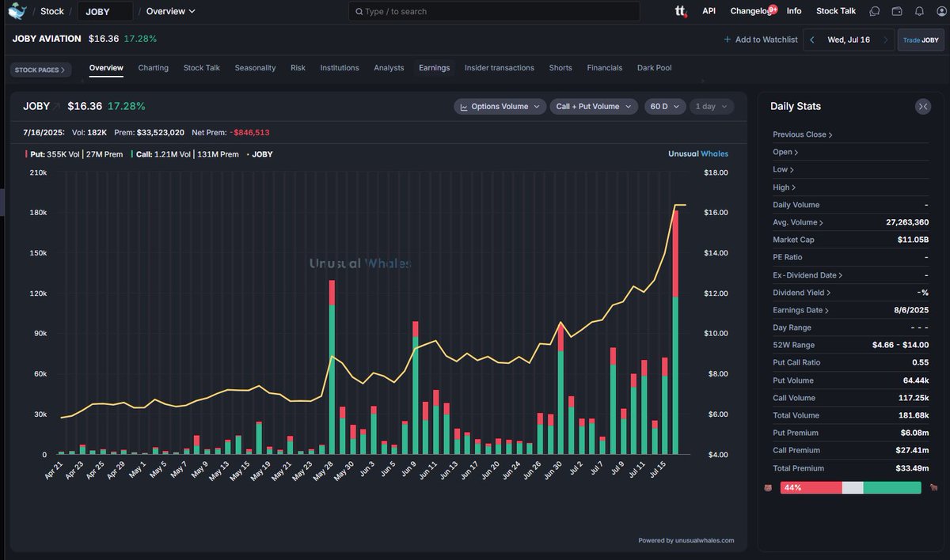Expand Ex-Dividend Date row
The width and height of the screenshot is (950, 560).
[x=807, y=274]
